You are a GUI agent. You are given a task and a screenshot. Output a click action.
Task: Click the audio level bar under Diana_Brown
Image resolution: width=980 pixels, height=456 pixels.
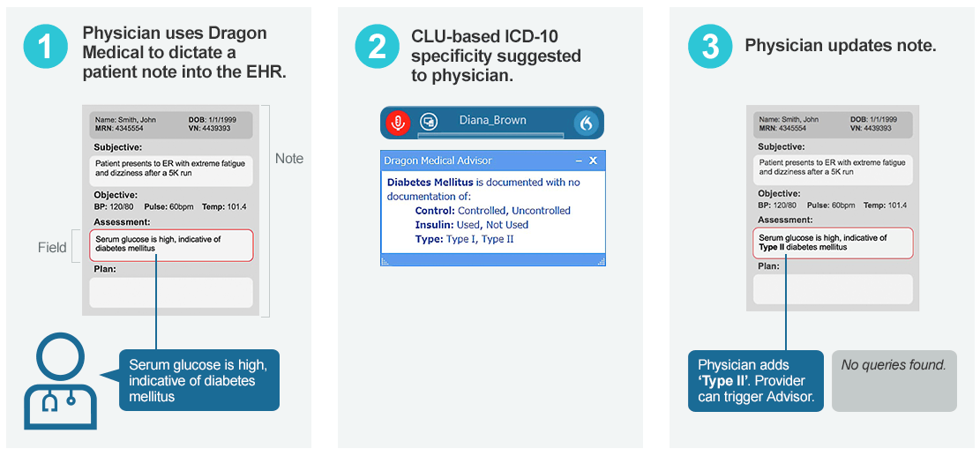[490, 135]
